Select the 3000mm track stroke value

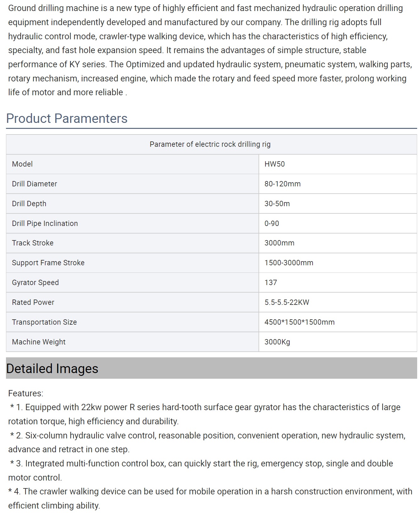click(279, 243)
